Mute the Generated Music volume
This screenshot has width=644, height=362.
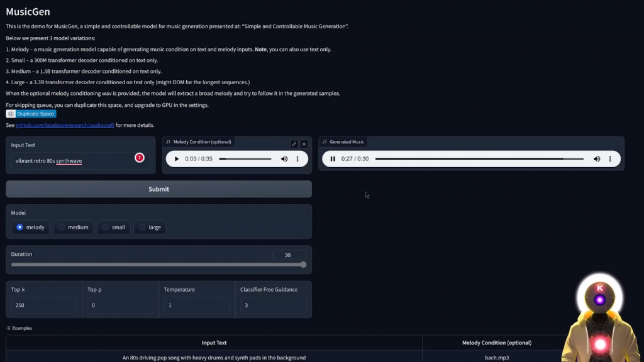[597, 159]
